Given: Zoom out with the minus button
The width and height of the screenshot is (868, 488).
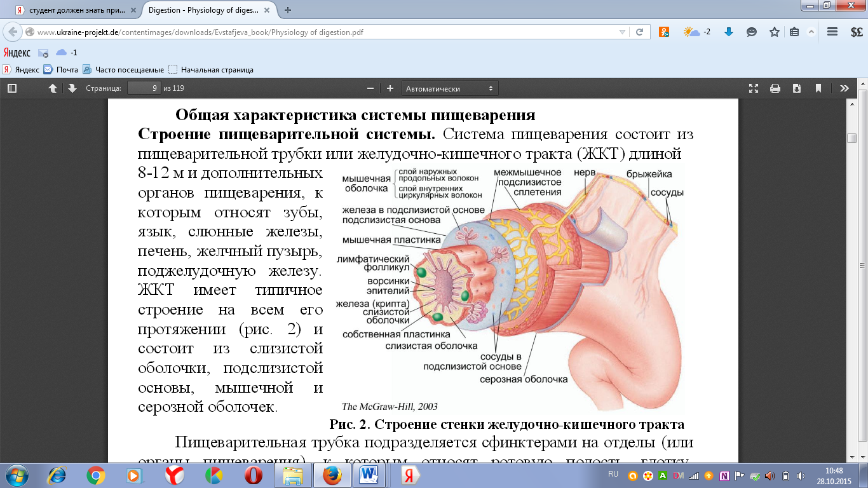Looking at the screenshot, I should coord(371,88).
